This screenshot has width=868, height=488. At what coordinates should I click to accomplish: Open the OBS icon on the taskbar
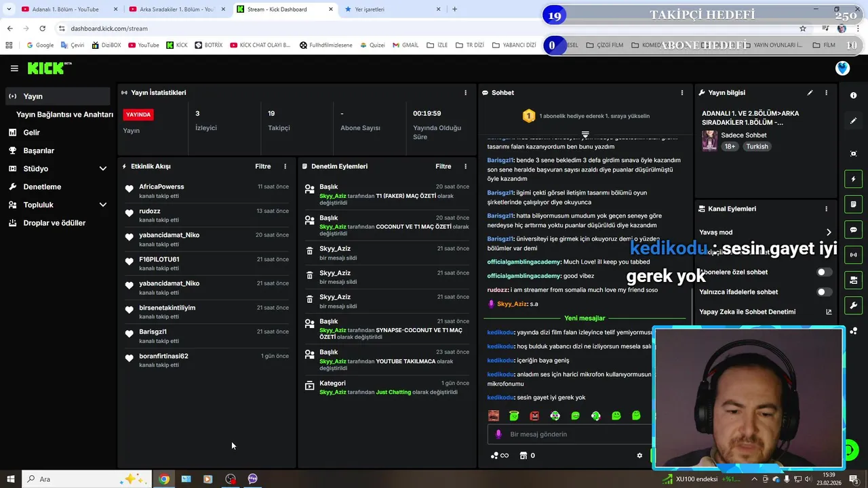231,479
